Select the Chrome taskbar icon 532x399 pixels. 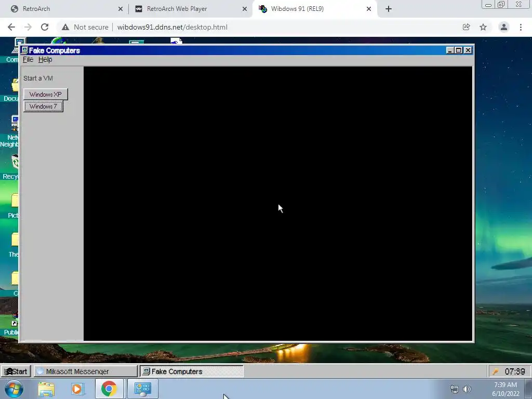click(109, 389)
